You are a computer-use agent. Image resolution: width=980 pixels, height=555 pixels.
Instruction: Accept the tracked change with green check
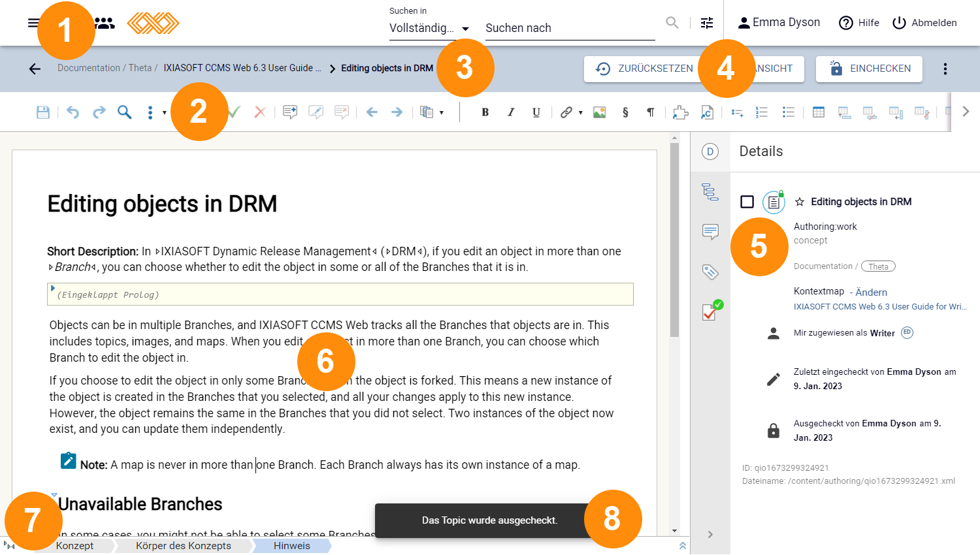click(234, 112)
